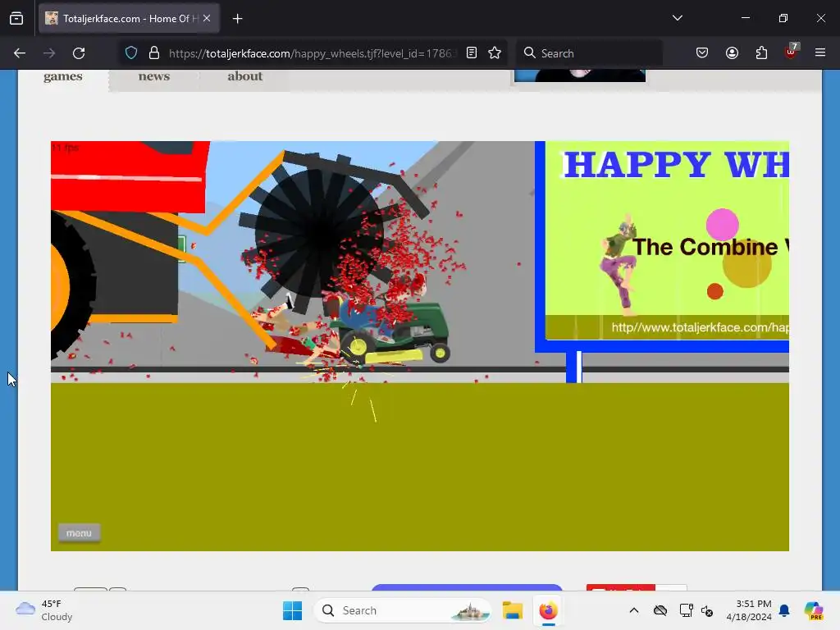840x630 pixels.
Task: Click the muted volume tray icon
Action: click(x=707, y=610)
